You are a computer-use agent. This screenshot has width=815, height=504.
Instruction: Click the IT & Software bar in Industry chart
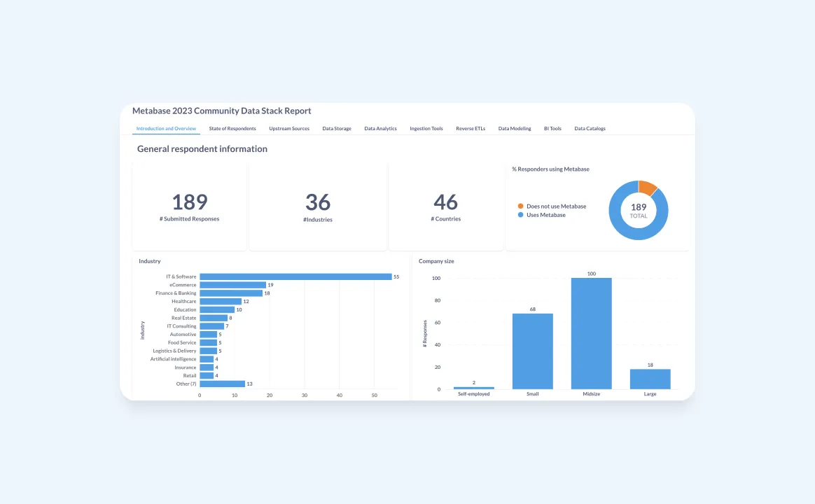(x=295, y=276)
